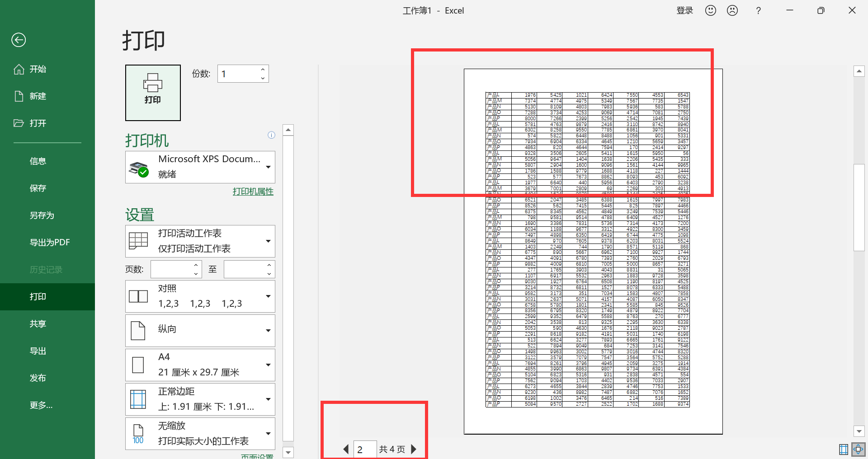
Task: Toggle the show margins icon
Action: point(844,450)
